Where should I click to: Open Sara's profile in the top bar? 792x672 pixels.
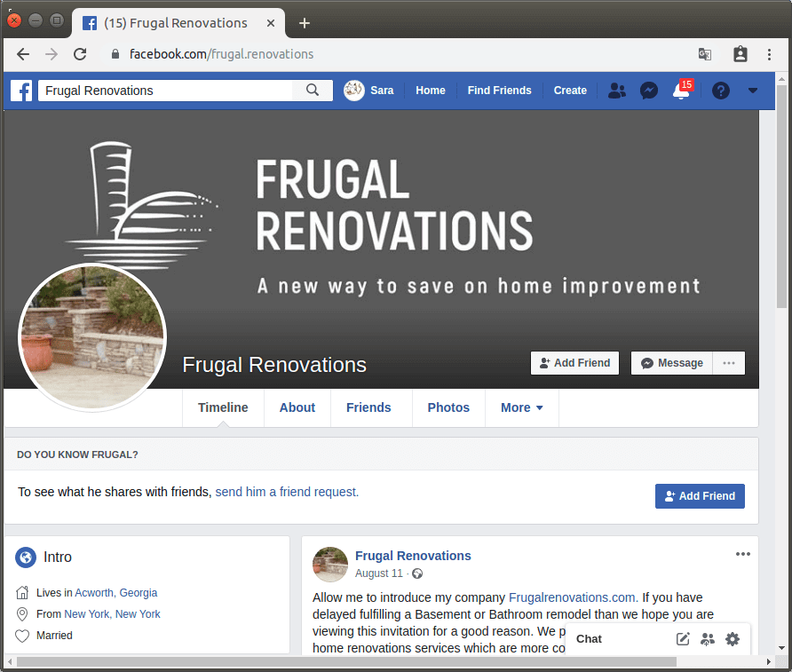(368, 91)
